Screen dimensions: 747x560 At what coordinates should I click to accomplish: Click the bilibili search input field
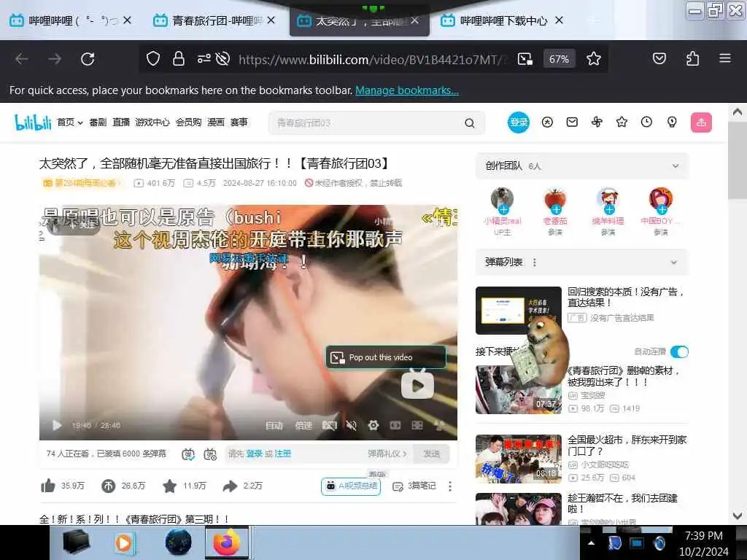click(x=367, y=122)
